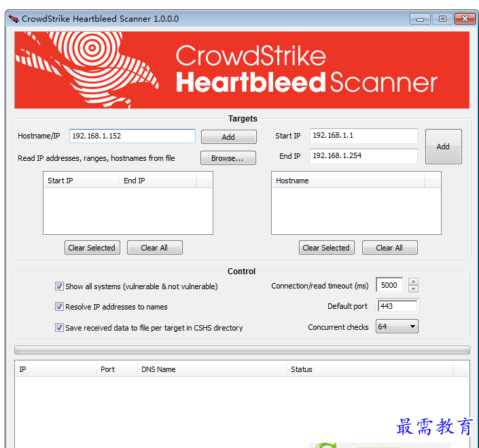Viewport: 479px width, 448px height.
Task: Decrease connection timeout with down arrow
Action: coord(413,288)
